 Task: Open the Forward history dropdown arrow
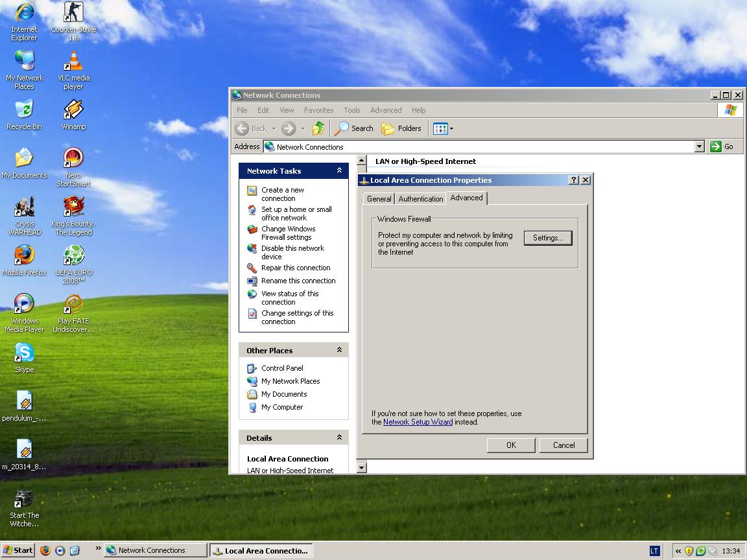click(x=303, y=128)
